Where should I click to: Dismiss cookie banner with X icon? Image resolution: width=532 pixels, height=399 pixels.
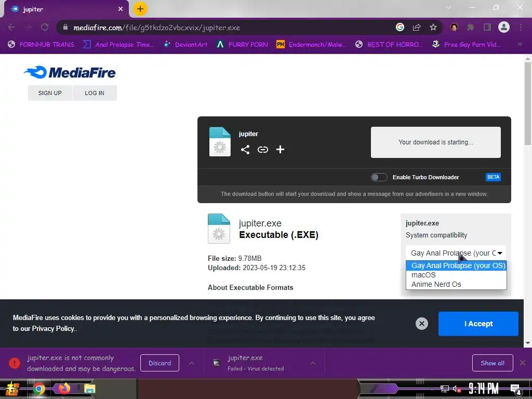422,324
